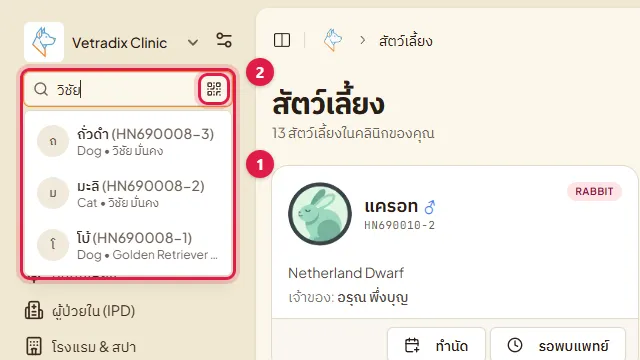Click the IPD hospital clipboard icon
Viewport: 640px width, 360px height.
point(34,311)
